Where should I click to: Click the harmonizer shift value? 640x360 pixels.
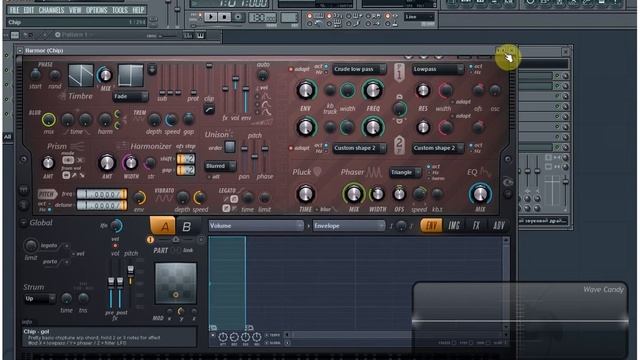186,159
